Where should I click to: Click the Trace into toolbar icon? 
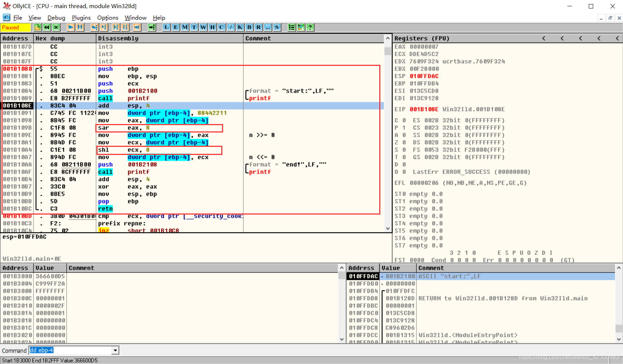[116, 27]
